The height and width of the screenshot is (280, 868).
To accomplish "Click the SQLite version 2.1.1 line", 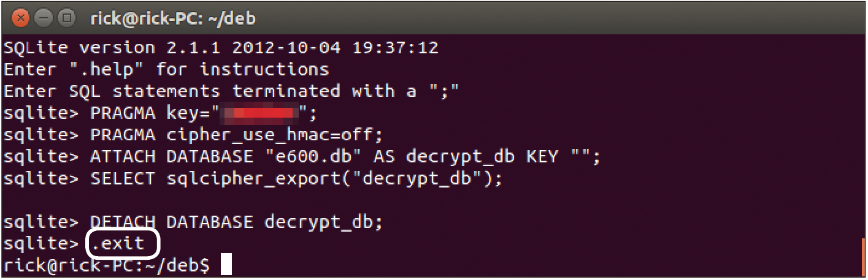I will tap(221, 48).
